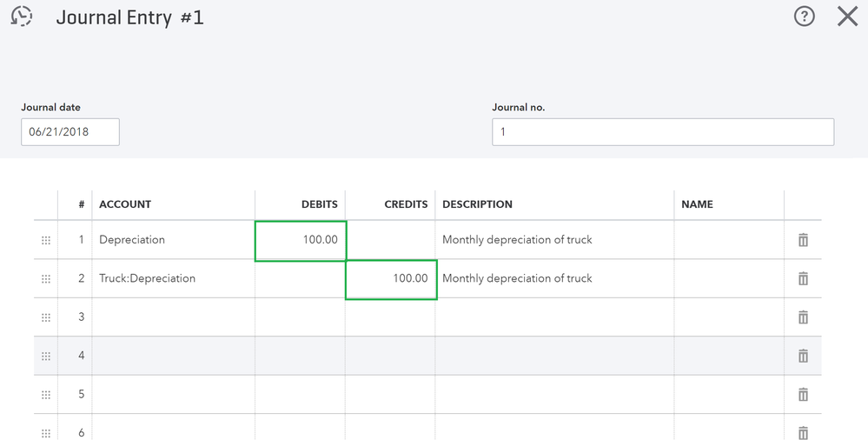
Task: Click the Name cell in row 2
Action: point(728,278)
